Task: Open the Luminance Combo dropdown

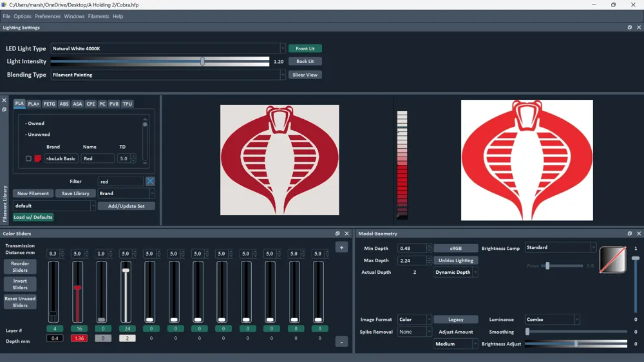Action: [552, 319]
